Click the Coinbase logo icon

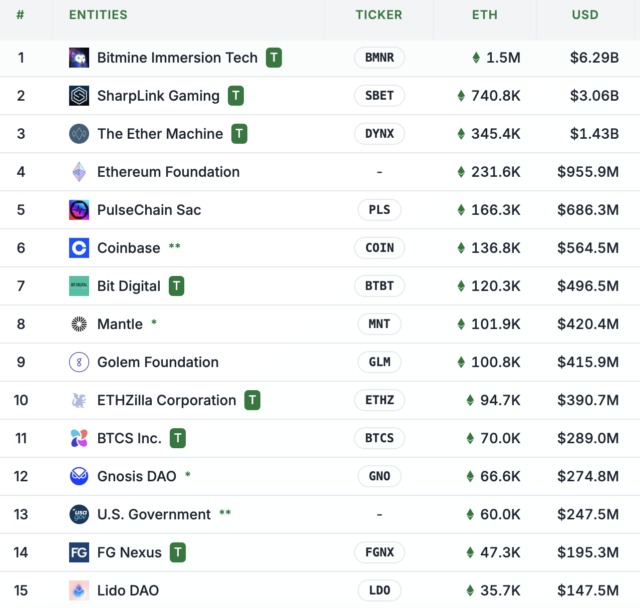79,248
